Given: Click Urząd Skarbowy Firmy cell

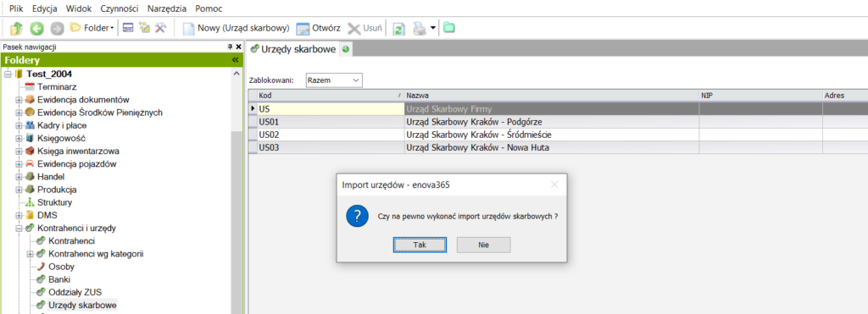Looking at the screenshot, I should pyautogui.click(x=551, y=109).
